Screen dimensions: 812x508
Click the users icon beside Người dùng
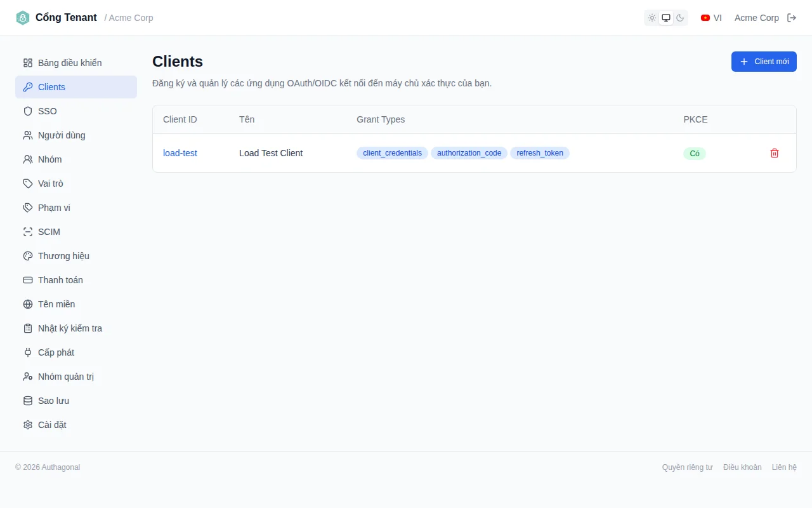pos(28,135)
